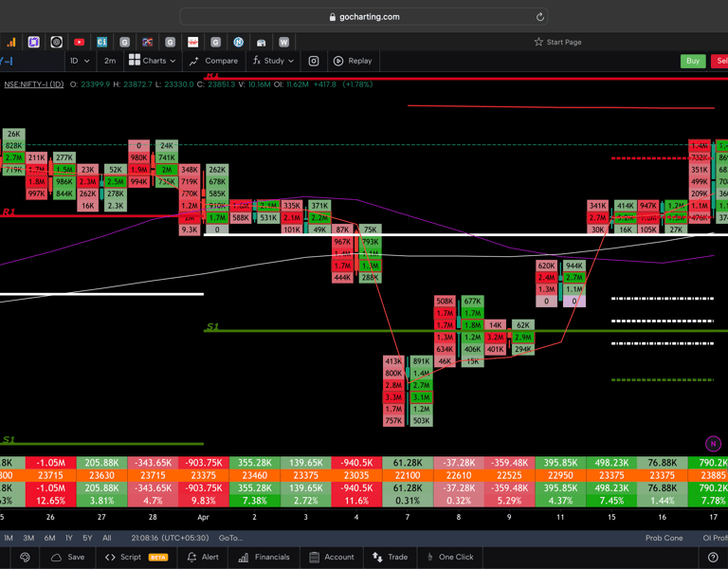Image resolution: width=728 pixels, height=569 pixels.
Task: Select the All range option
Action: pyautogui.click(x=107, y=538)
